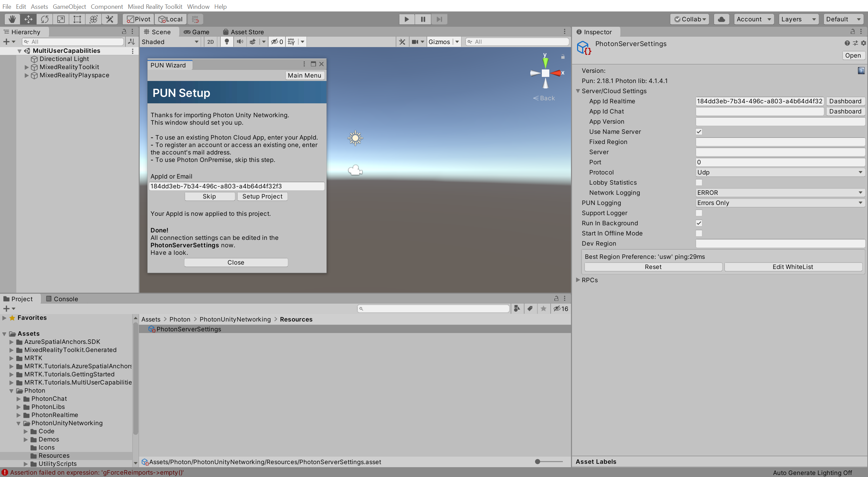This screenshot has width=868, height=477.
Task: Click Setup Project in the PUN Wizard
Action: 262,196
